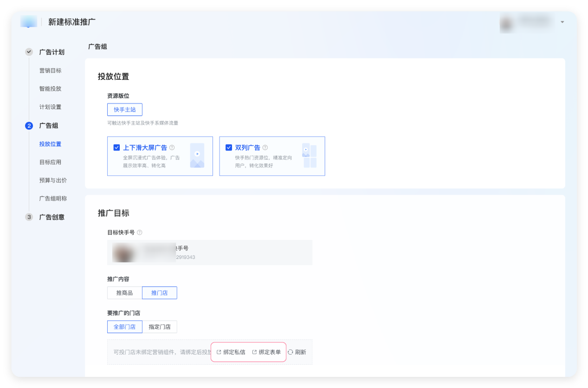Select the 快手主站 resource placement
Screen dimensions: 588x388
(x=124, y=110)
